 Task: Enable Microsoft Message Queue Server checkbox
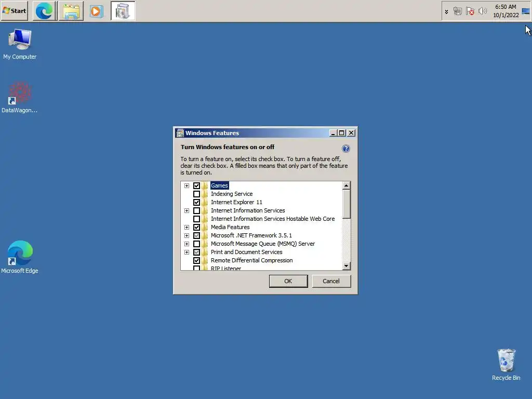196,244
